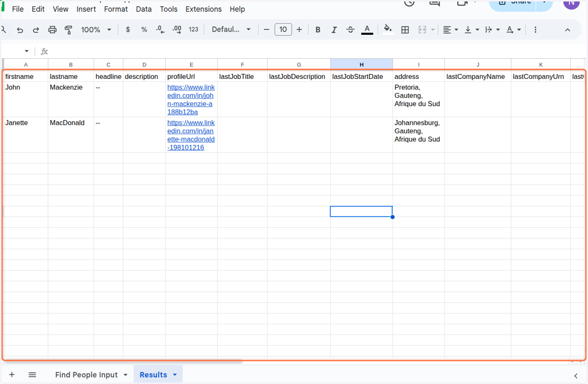The width and height of the screenshot is (588, 384).
Task: Click the 'description' header cell
Action: coord(145,76)
